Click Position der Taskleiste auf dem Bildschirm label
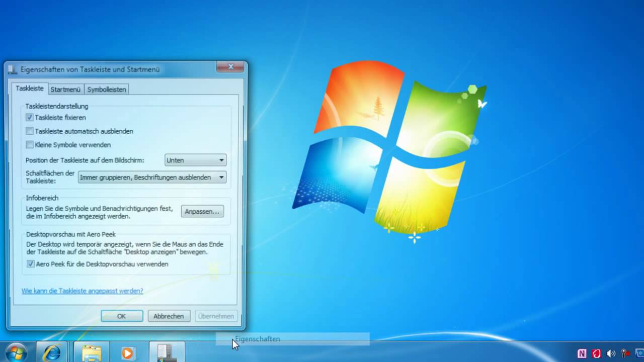The width and height of the screenshot is (644, 362). pyautogui.click(x=85, y=160)
